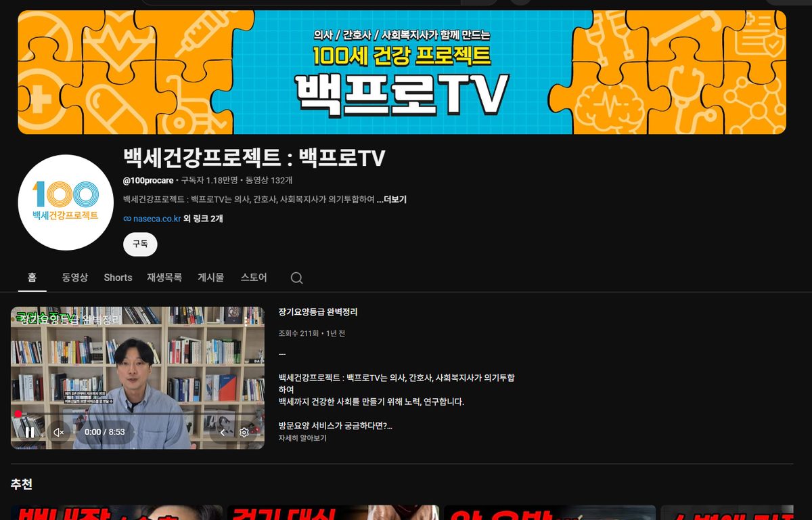
Task: Click the @100procare channel handle
Action: (148, 181)
